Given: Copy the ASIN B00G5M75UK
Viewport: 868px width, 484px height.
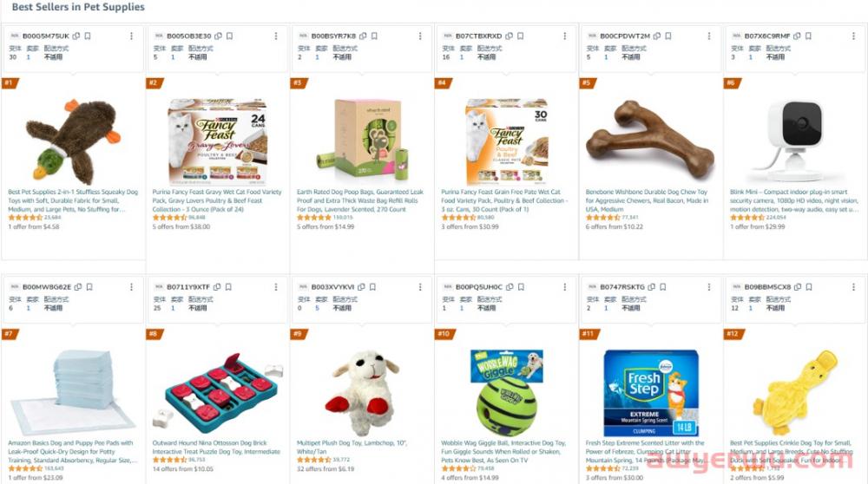Looking at the screenshot, I should [76, 36].
